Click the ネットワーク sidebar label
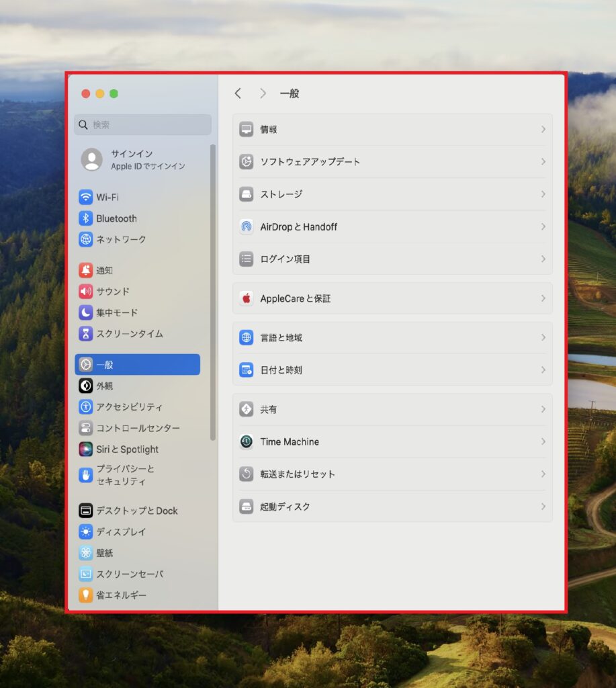This screenshot has width=616, height=688. (121, 239)
